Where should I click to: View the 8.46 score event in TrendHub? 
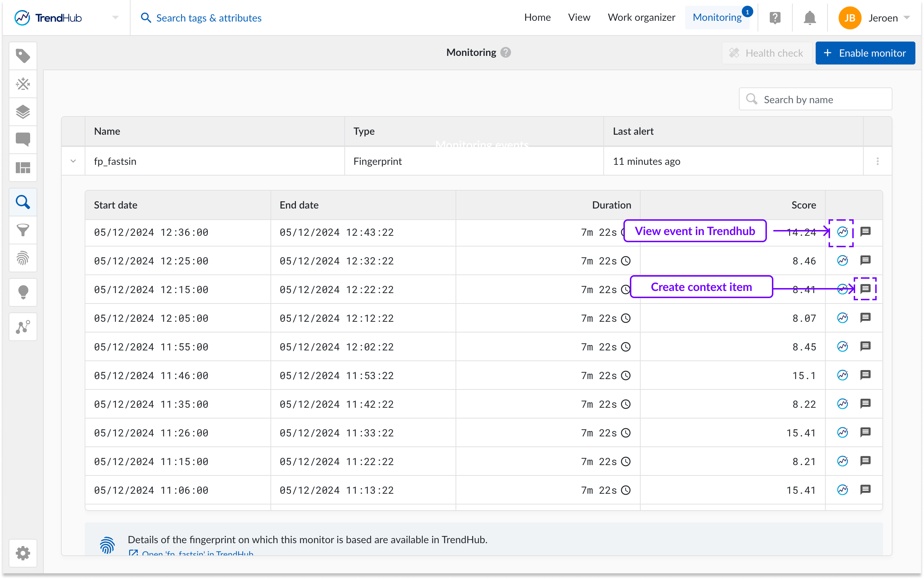[x=842, y=261]
